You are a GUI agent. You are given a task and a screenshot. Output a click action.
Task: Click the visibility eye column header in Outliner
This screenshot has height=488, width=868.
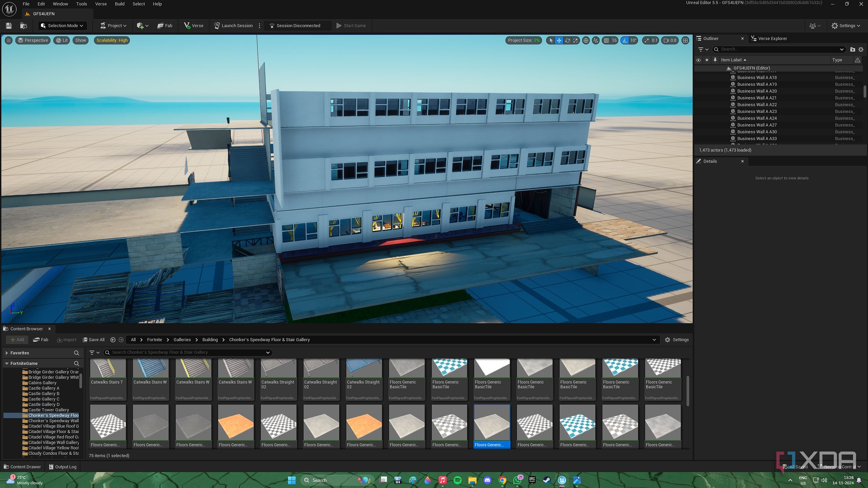pyautogui.click(x=698, y=60)
